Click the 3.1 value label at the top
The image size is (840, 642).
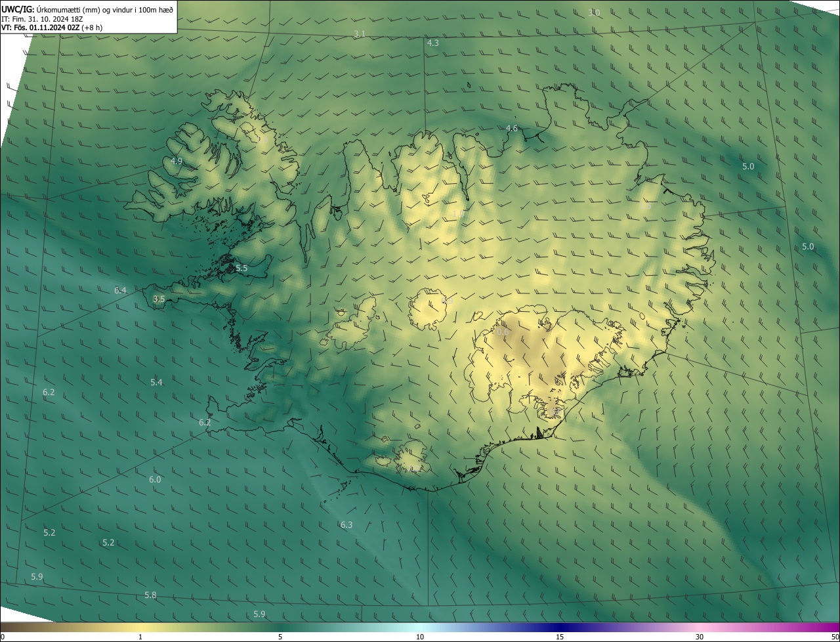pos(360,33)
